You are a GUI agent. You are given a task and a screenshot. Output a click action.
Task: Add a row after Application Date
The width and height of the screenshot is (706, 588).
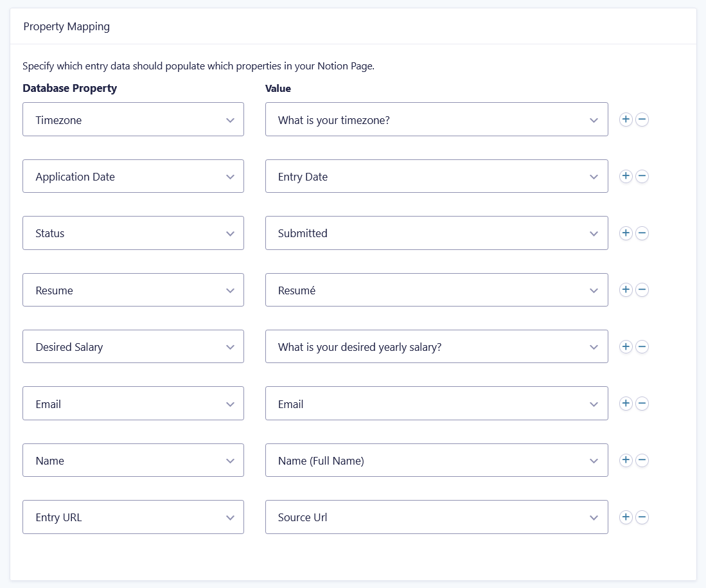click(x=626, y=176)
